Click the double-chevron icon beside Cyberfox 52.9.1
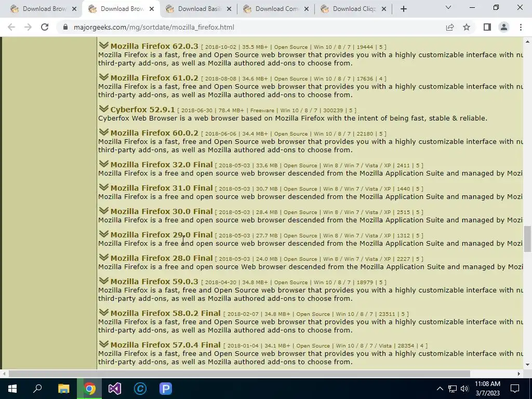The height and width of the screenshot is (399, 532). (104, 109)
